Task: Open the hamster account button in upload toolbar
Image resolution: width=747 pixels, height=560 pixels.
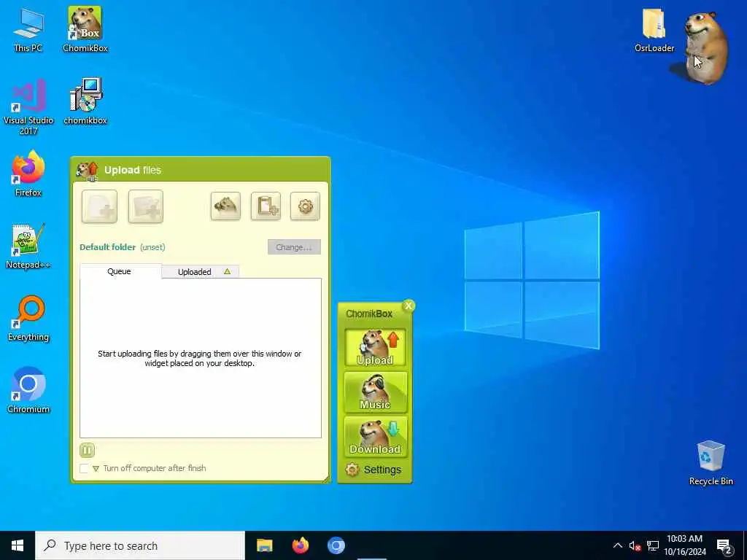Action: click(x=226, y=206)
